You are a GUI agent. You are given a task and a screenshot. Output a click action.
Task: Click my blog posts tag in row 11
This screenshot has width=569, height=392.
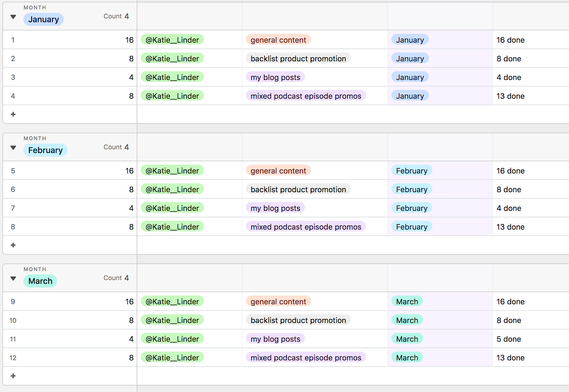click(x=275, y=339)
